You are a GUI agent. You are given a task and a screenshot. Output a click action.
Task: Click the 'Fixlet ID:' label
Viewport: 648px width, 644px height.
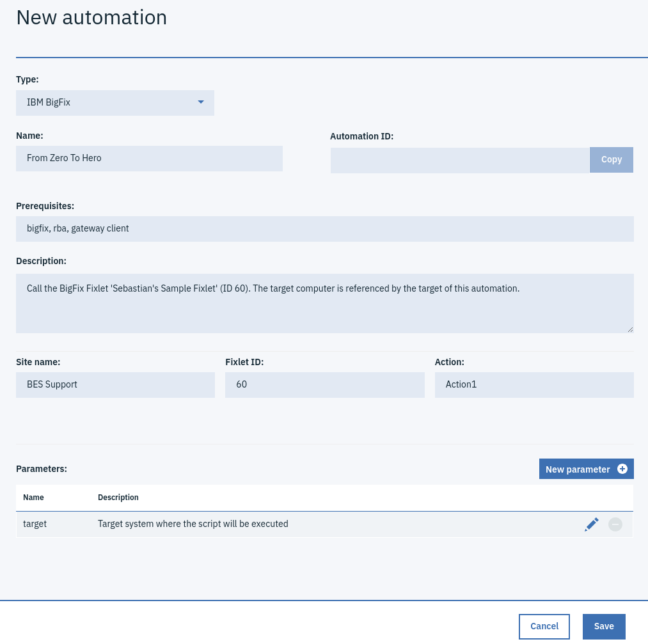[244, 362]
